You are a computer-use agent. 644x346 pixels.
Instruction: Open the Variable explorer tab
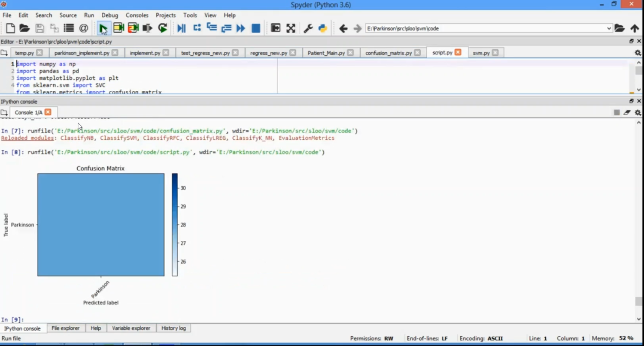131,328
